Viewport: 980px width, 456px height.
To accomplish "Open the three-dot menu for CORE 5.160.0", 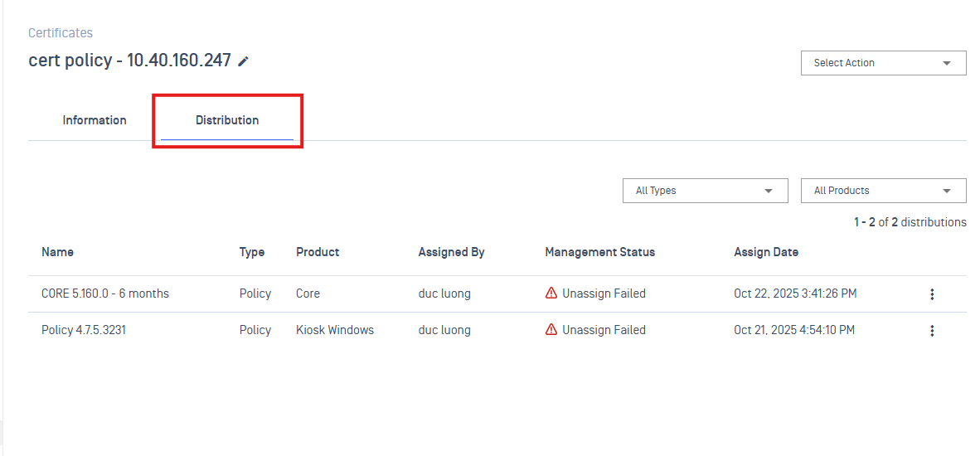I will point(932,294).
